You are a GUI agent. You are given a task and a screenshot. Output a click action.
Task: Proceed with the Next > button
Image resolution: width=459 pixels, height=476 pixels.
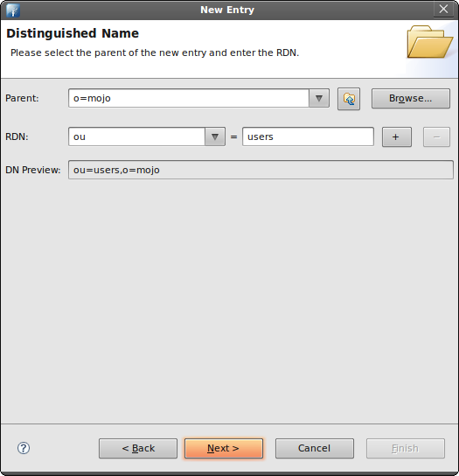tap(224, 448)
